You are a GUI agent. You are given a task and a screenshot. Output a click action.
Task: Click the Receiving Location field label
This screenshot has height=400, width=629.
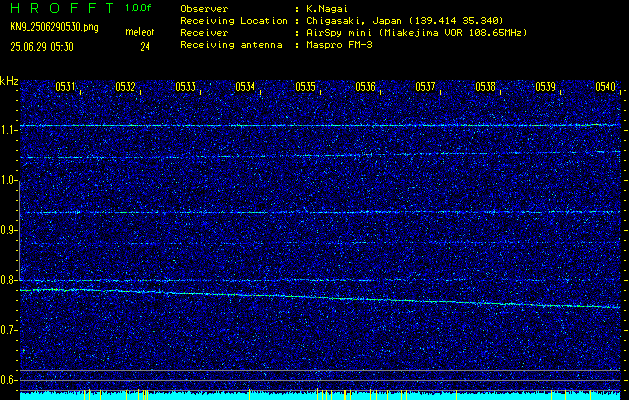coord(234,20)
